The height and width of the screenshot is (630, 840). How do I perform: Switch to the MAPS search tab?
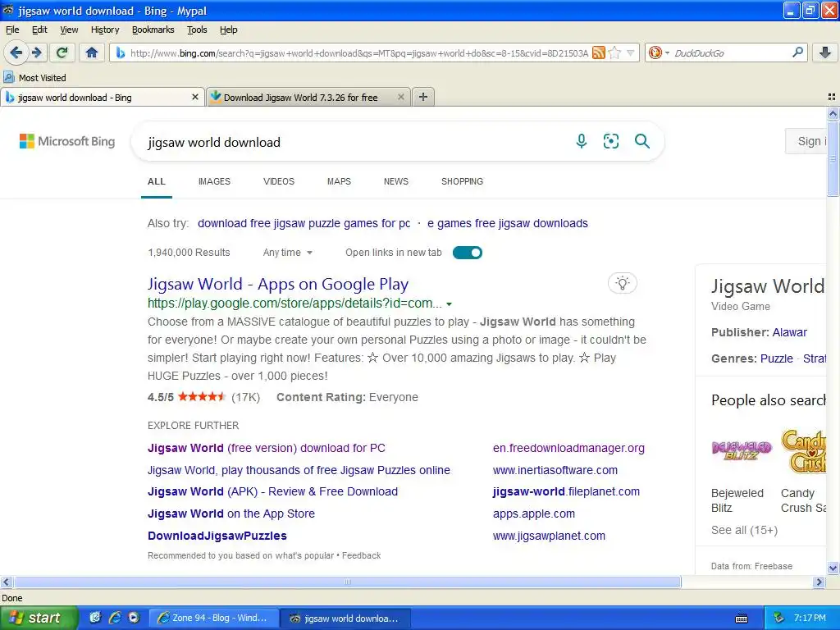pos(339,181)
